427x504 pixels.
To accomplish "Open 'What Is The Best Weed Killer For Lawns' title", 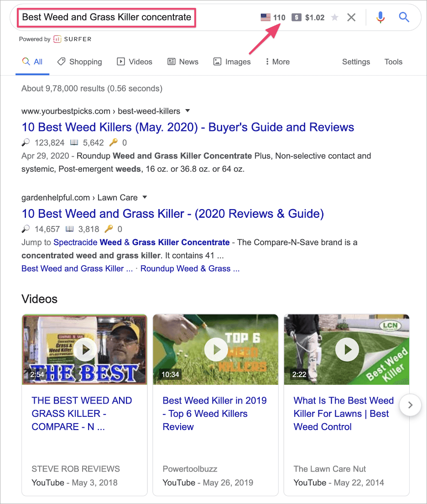I will (x=344, y=414).
